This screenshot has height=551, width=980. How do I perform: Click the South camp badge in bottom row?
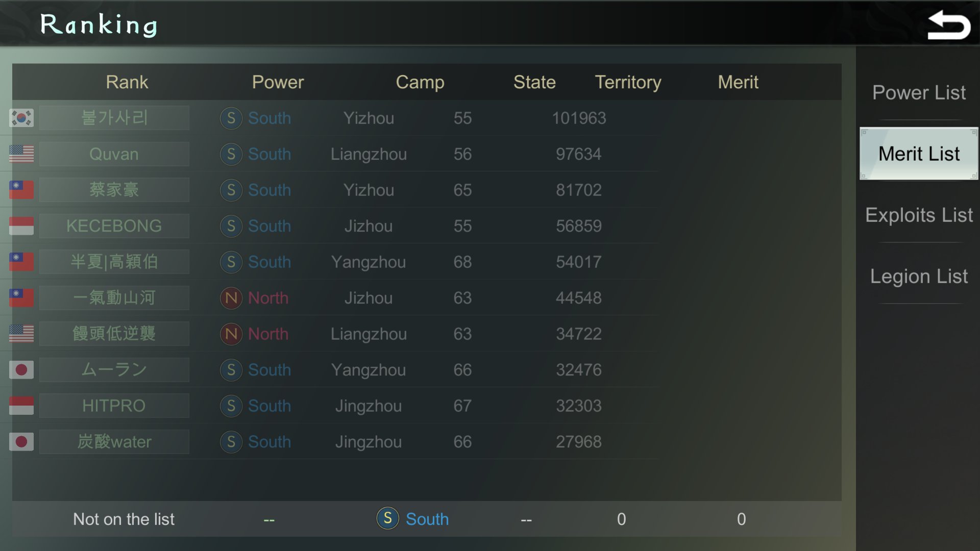pos(387,518)
